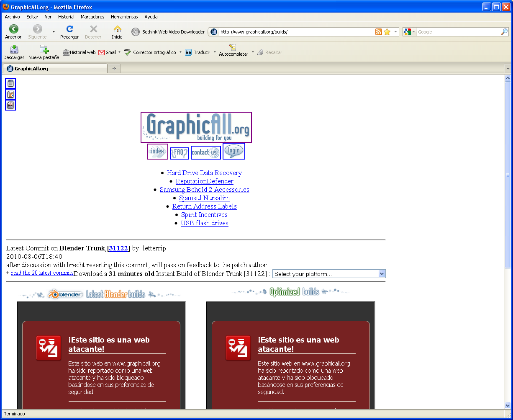This screenshot has width=513, height=420.
Task: Open Samsung Behold 2 Accessories link
Action: pyautogui.click(x=205, y=190)
